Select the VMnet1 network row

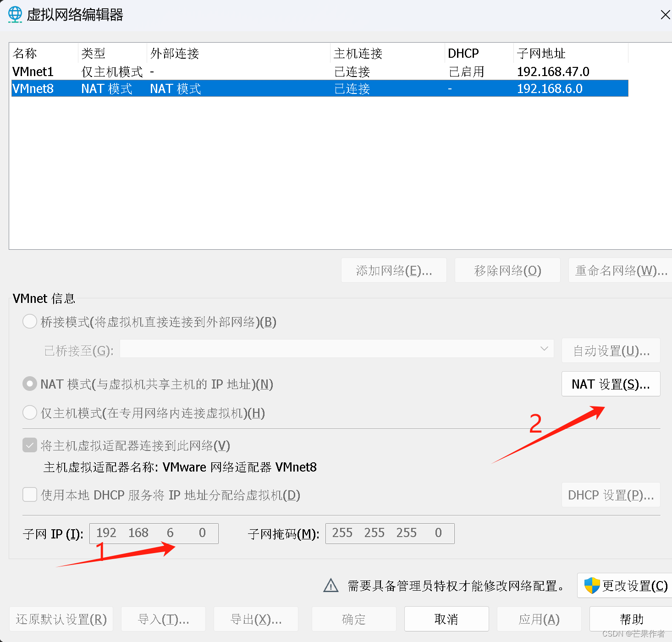(x=319, y=71)
